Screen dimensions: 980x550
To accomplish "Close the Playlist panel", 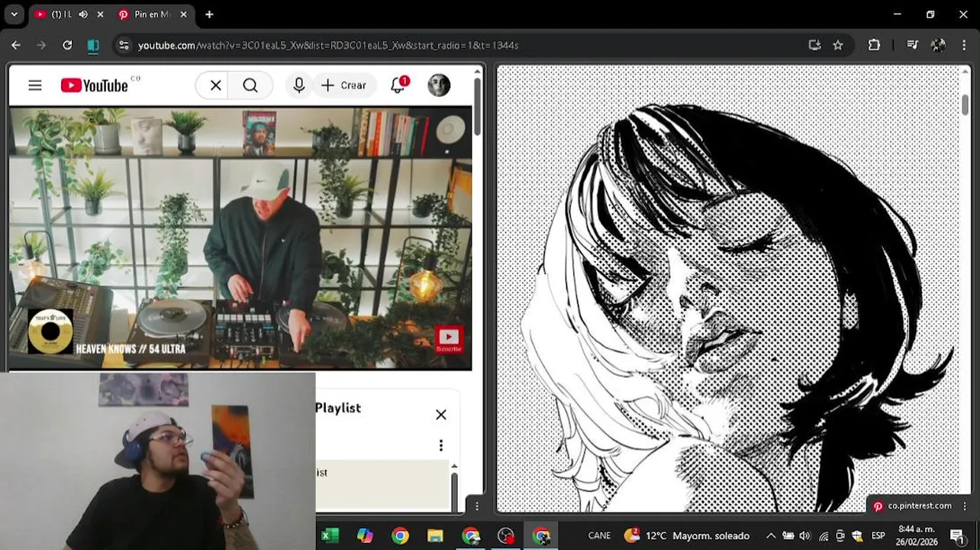I will pyautogui.click(x=441, y=415).
